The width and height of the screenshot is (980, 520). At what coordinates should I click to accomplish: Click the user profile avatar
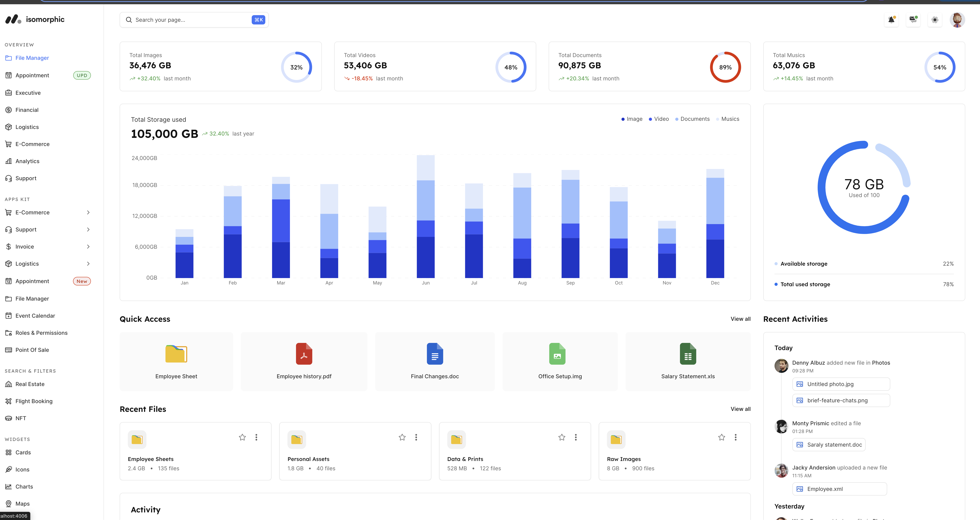click(957, 20)
